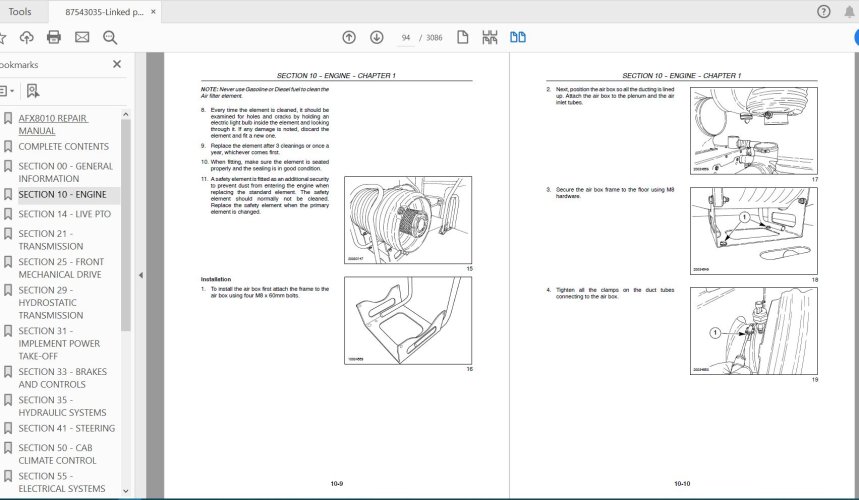
Task: Click page number '10-9' footer text
Action: [x=337, y=484]
